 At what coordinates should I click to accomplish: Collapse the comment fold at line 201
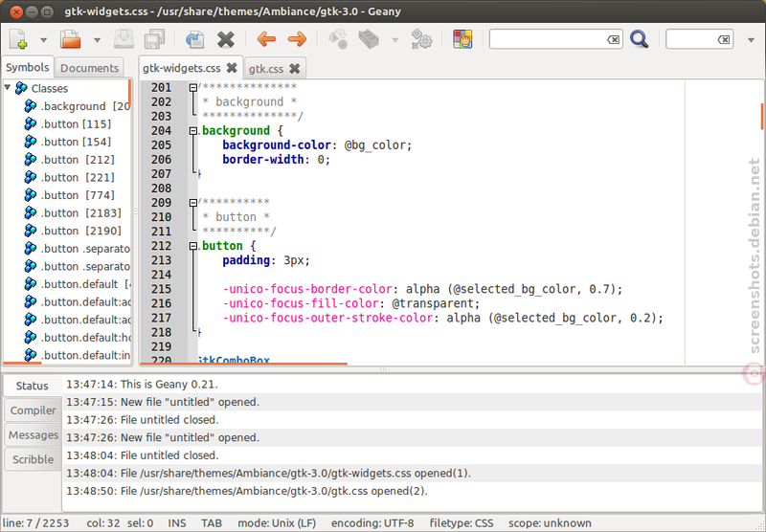point(193,88)
